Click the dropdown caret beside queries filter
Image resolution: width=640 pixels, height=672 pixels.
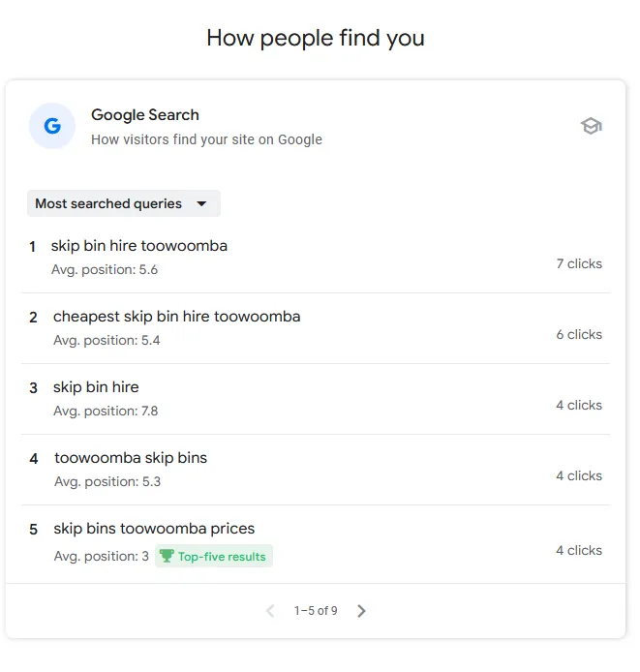[201, 204]
